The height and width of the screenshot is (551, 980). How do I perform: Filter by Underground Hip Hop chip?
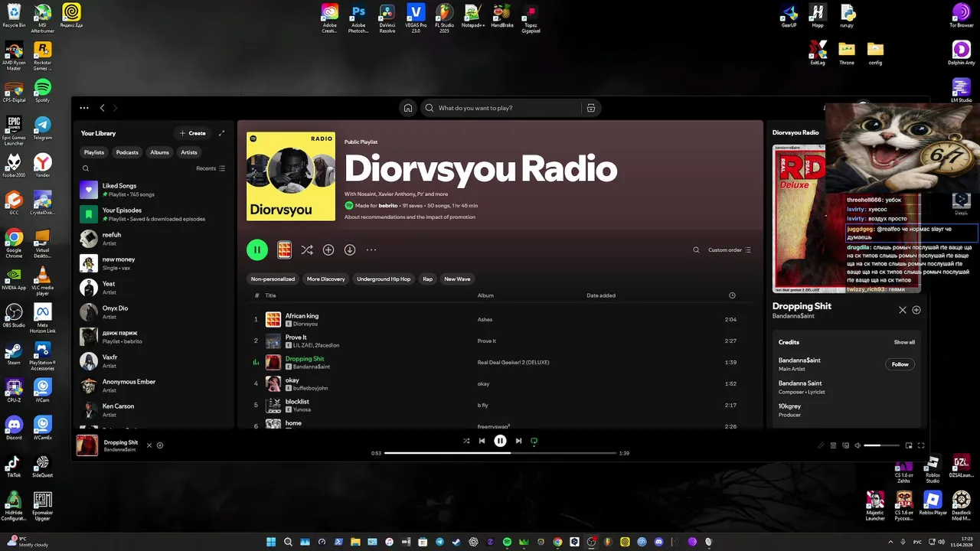(384, 279)
